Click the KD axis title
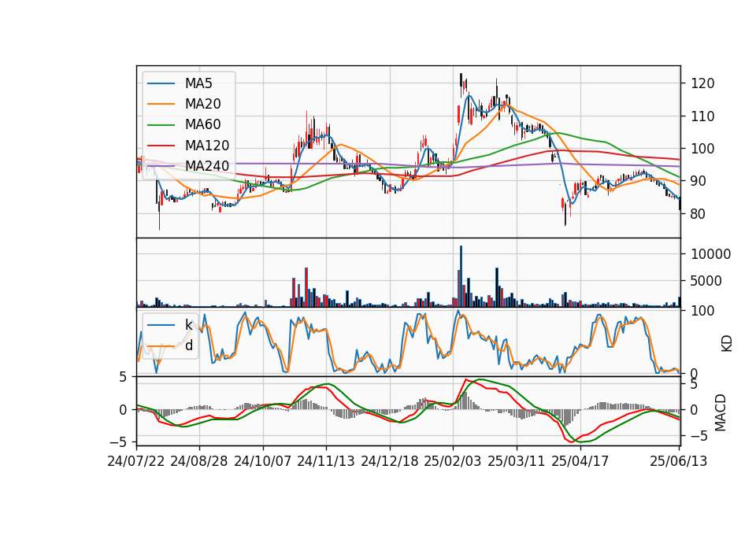Screen dimensions: 756x543 pyautogui.click(x=727, y=344)
